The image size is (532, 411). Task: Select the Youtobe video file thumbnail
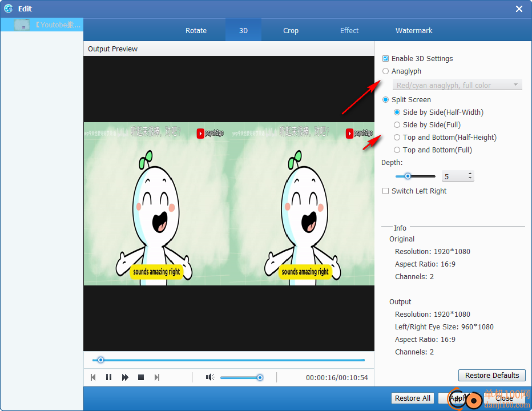click(x=21, y=25)
